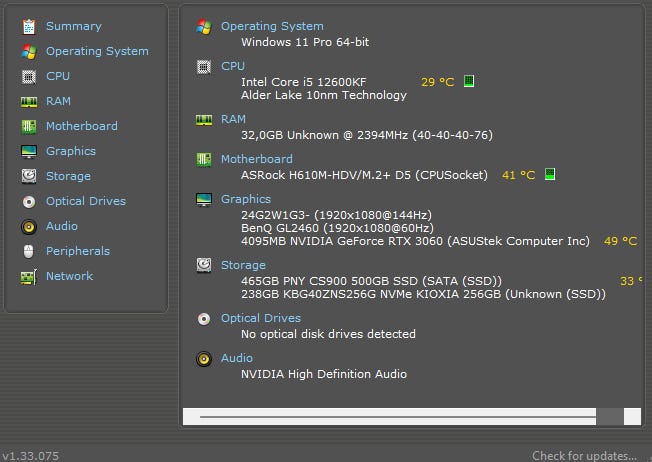Open the Storage sidebar section
The height and width of the screenshot is (462, 652).
coord(68,176)
